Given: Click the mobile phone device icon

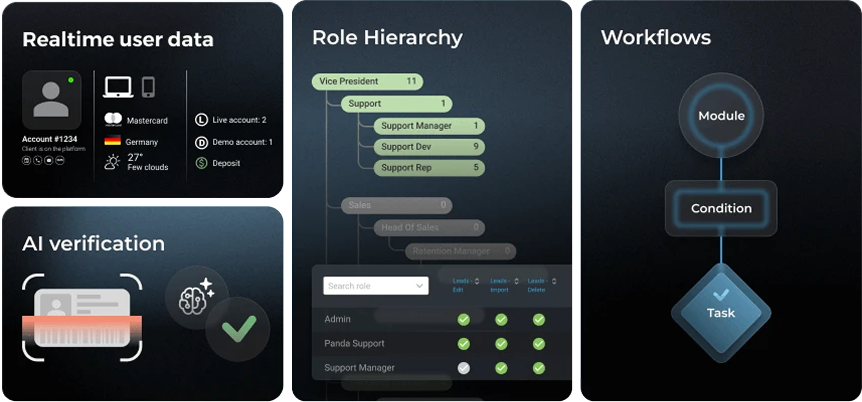Looking at the screenshot, I should [148, 87].
